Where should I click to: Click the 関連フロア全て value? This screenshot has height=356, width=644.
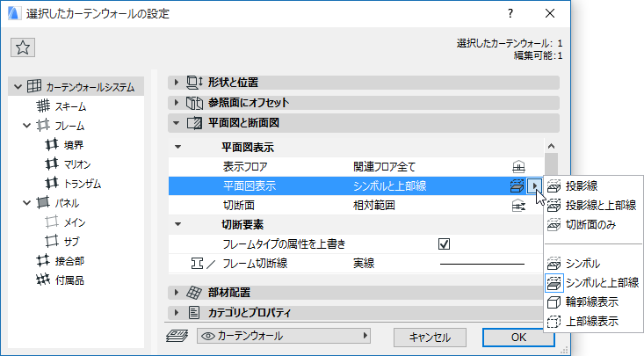click(385, 167)
